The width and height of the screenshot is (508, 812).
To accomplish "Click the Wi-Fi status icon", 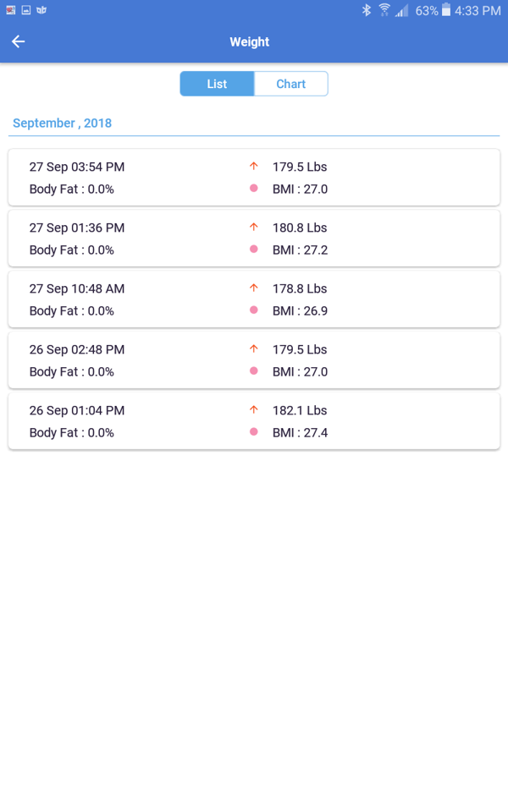I will coord(384,10).
